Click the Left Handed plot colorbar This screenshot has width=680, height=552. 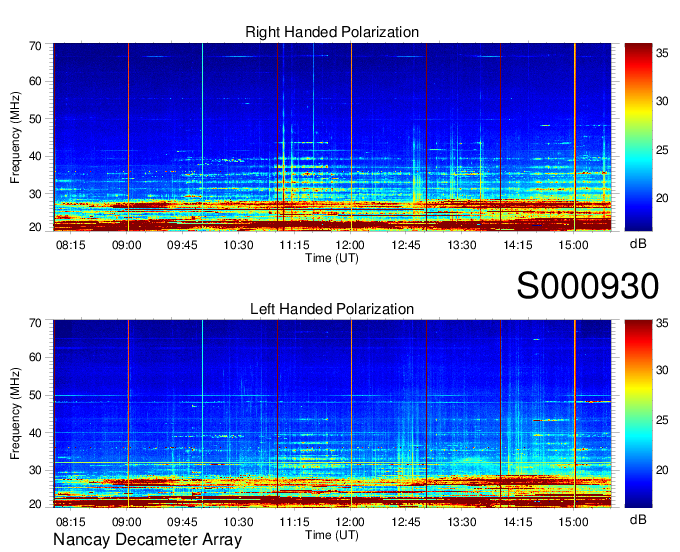638,414
